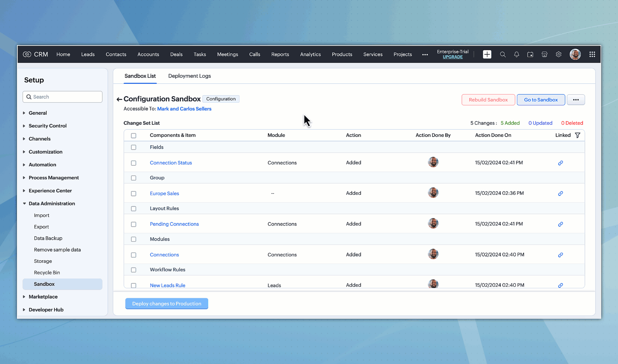This screenshot has width=618, height=364.
Task: Tick the select-all checkbox in table header
Action: (x=133, y=136)
